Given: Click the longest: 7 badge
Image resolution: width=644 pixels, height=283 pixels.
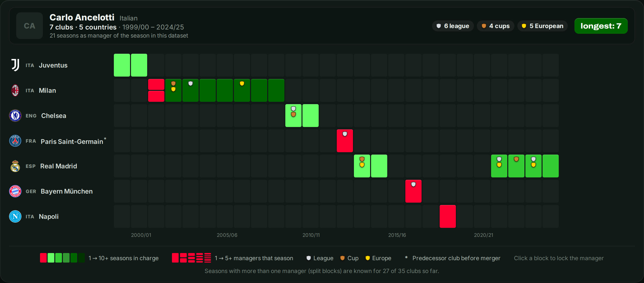Looking at the screenshot, I should coord(601,26).
